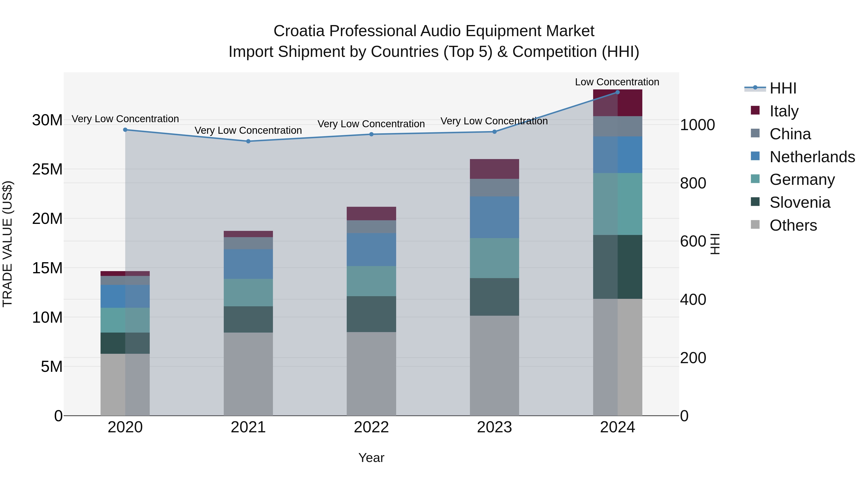Click the 'Very Low Concentration' label above 2021
The width and height of the screenshot is (868, 488).
pos(248,130)
